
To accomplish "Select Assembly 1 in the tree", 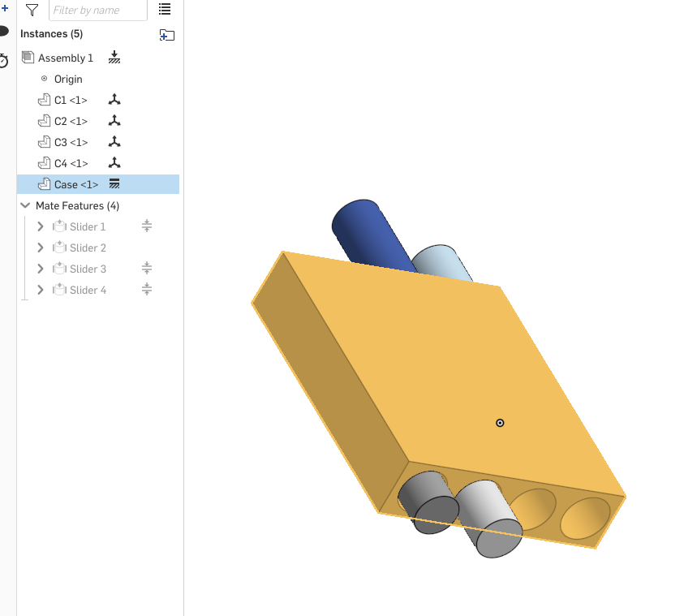I will point(66,58).
